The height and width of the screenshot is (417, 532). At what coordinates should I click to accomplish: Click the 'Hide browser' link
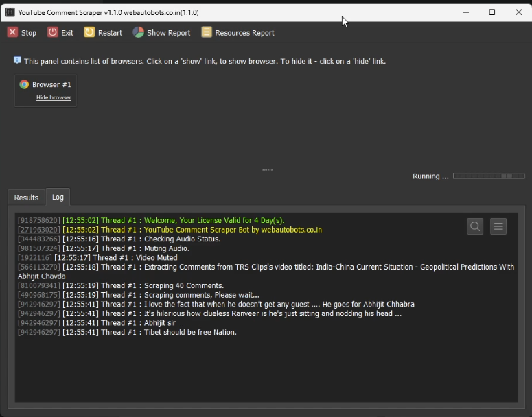click(54, 97)
